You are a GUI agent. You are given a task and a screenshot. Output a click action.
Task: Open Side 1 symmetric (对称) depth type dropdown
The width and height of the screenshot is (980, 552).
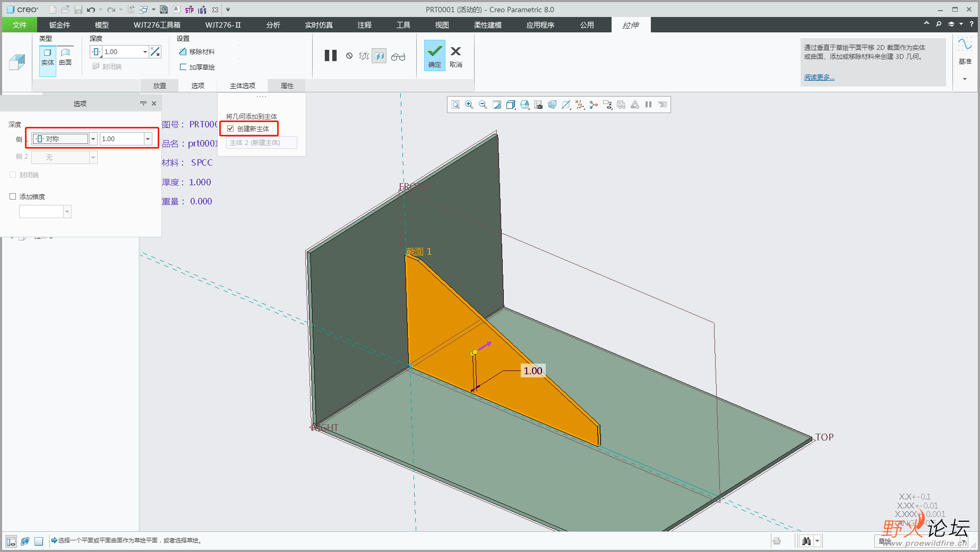tap(93, 139)
